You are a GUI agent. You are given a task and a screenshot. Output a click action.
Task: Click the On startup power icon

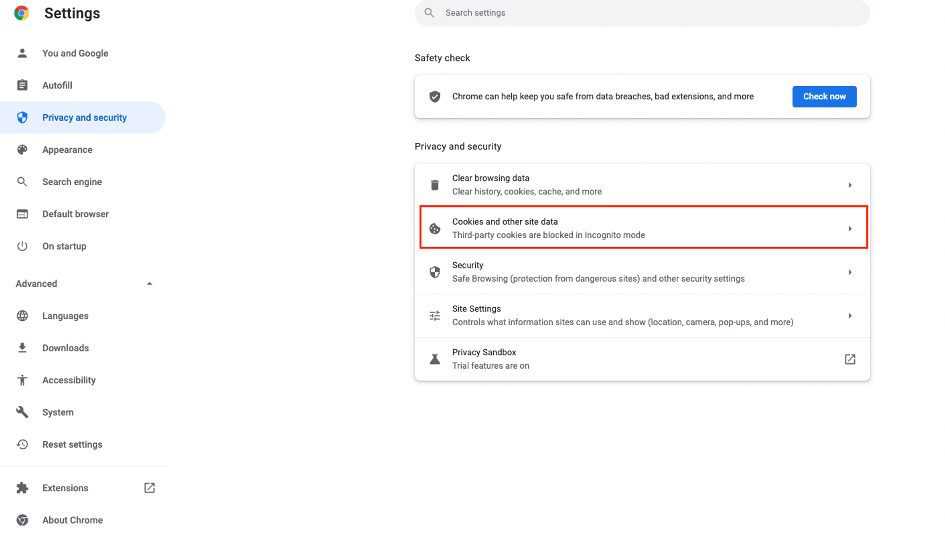pyautogui.click(x=22, y=246)
